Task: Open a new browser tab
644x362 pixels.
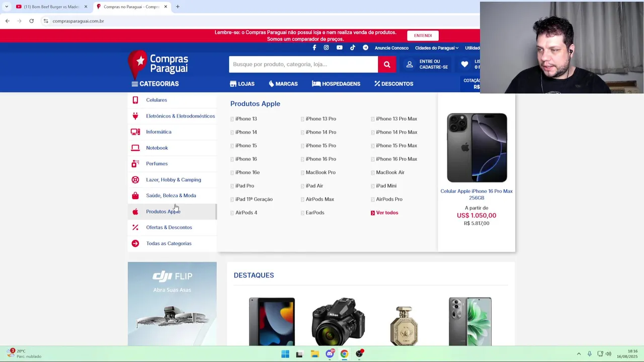Action: [x=178, y=7]
